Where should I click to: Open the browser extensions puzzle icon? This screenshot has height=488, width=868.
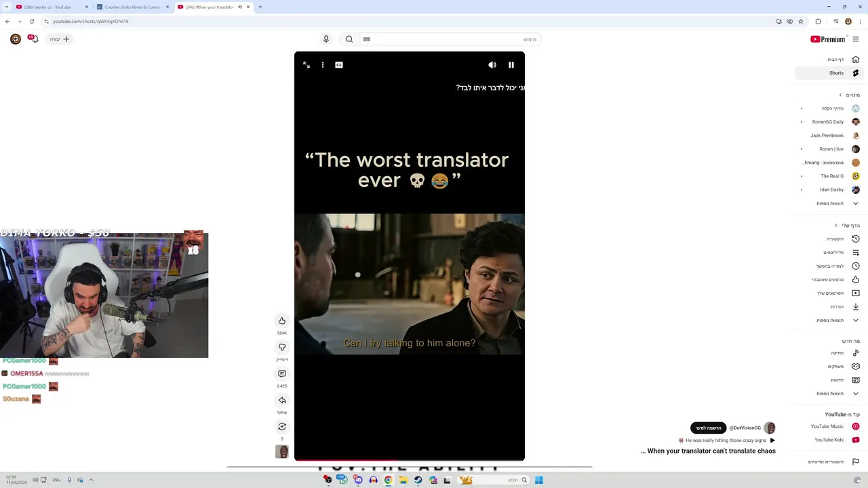pyautogui.click(x=818, y=21)
